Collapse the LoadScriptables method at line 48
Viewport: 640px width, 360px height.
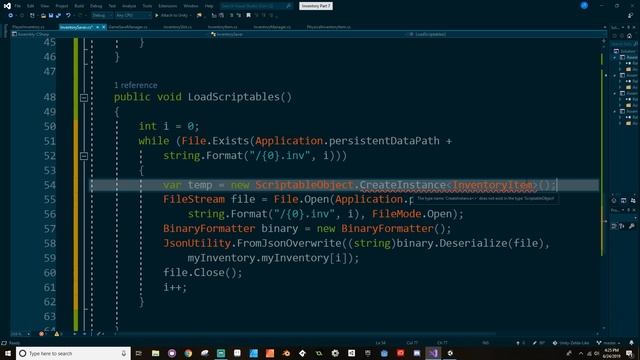point(84,98)
